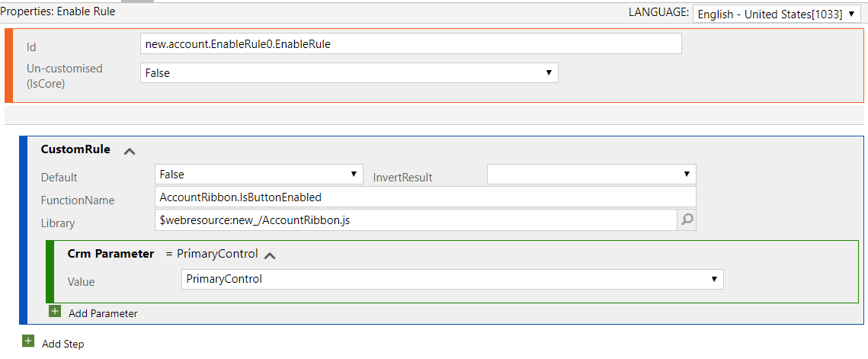
Task: Select the CustomRule heading text
Action: point(75,149)
